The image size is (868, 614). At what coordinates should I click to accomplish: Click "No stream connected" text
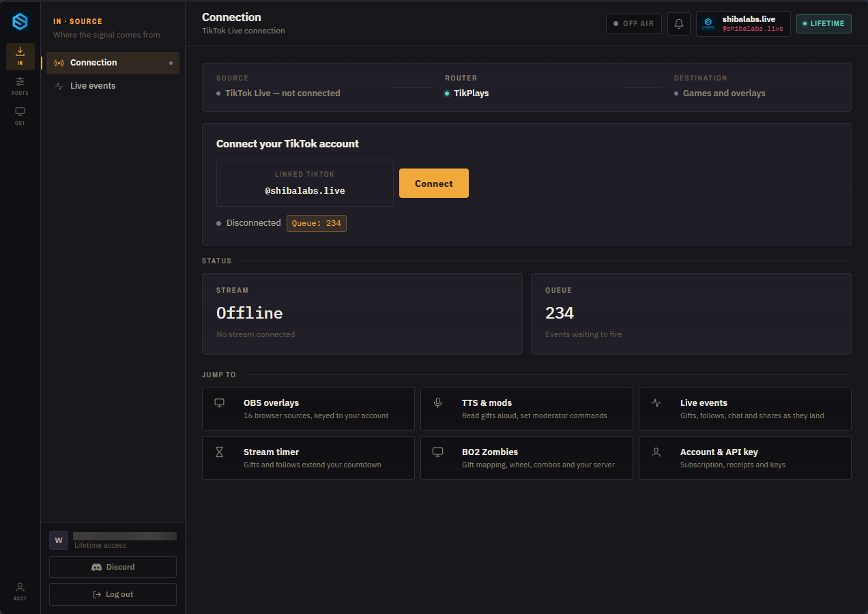(x=256, y=334)
